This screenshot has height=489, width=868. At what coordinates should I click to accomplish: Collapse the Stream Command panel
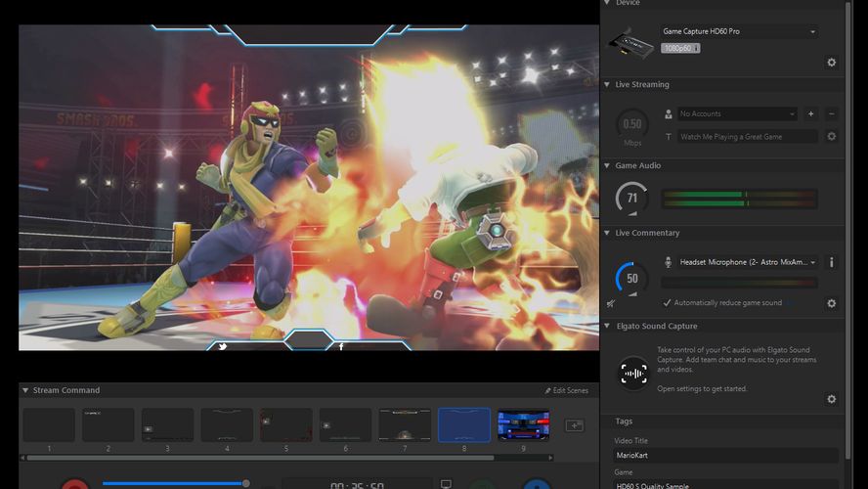click(x=26, y=390)
